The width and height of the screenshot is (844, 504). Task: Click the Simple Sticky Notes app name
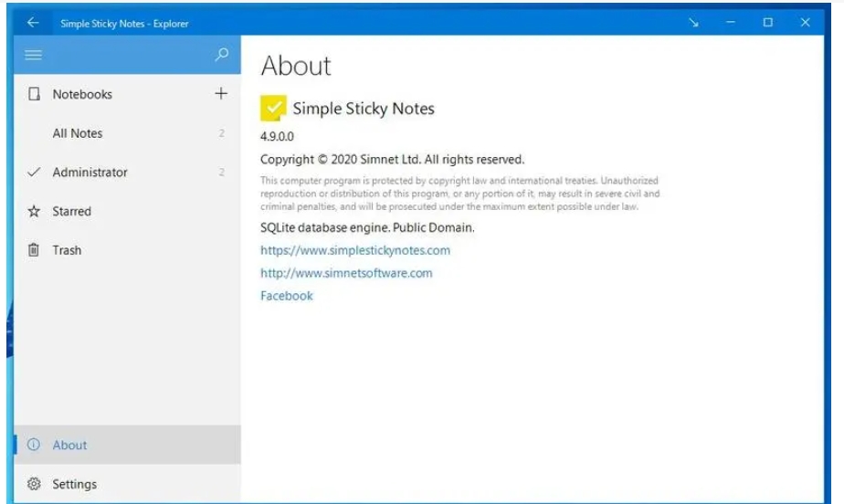coord(364,109)
